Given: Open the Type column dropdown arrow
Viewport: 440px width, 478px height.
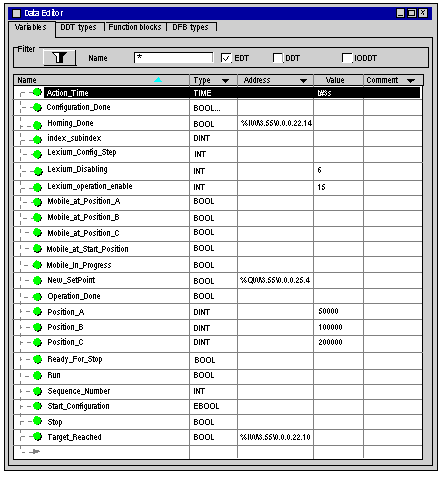Looking at the screenshot, I should (225, 81).
